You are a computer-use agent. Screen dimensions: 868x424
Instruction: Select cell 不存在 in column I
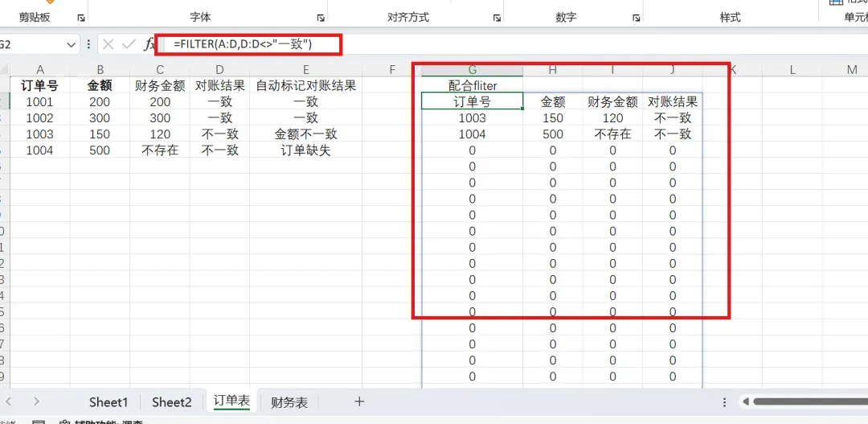click(x=612, y=134)
